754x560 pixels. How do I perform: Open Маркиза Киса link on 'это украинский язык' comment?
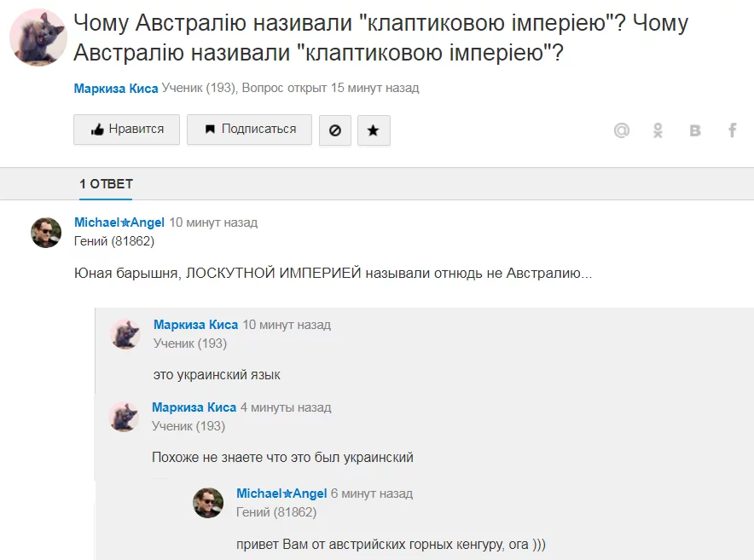[x=195, y=325]
